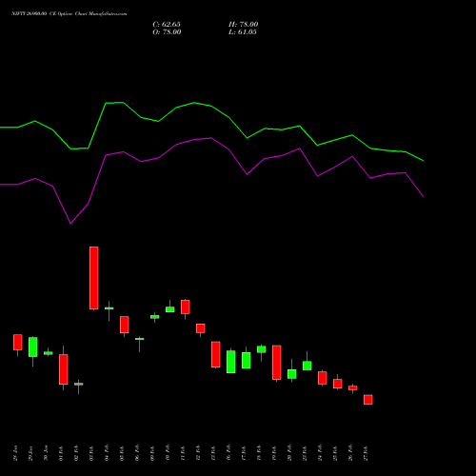Click the 06 Feb date label
This screenshot has height=476, width=476.
click(x=137, y=453)
